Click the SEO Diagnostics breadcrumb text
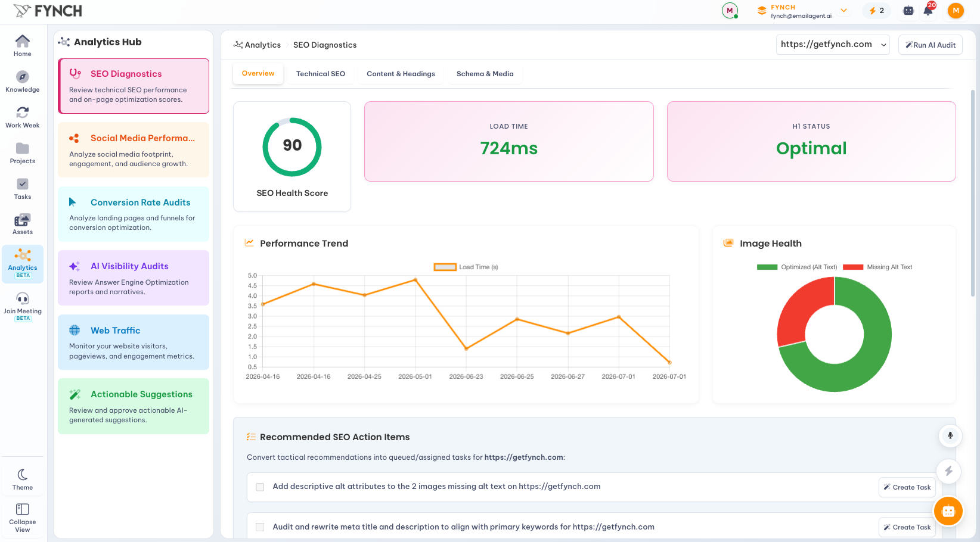This screenshot has width=980, height=542. point(325,45)
